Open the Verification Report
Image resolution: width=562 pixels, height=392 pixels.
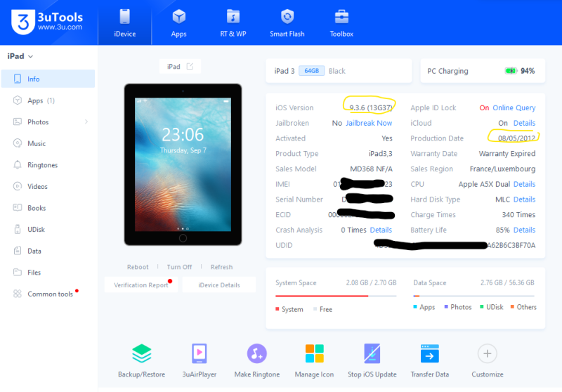click(141, 285)
